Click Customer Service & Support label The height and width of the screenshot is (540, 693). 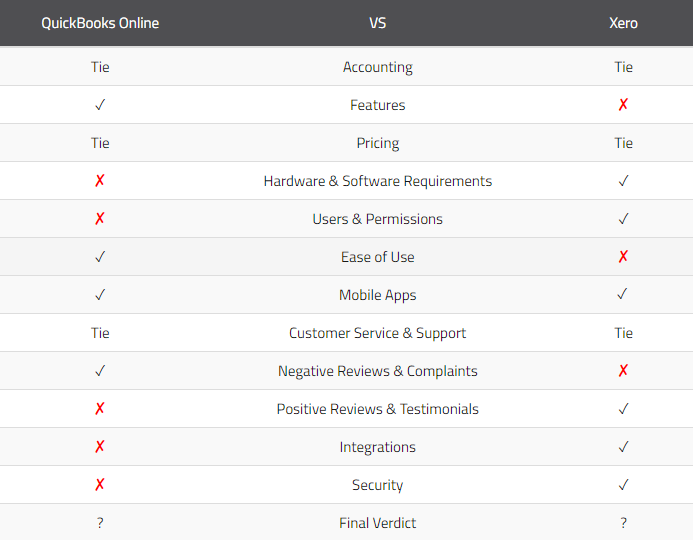377,333
